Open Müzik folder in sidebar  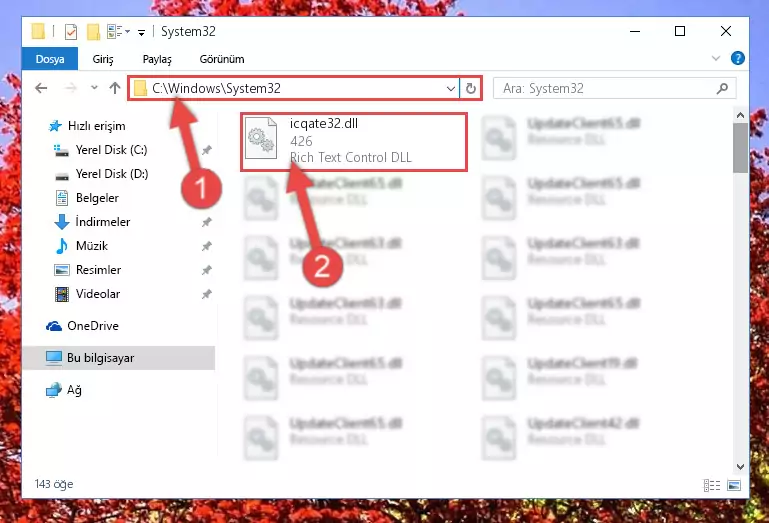point(81,246)
